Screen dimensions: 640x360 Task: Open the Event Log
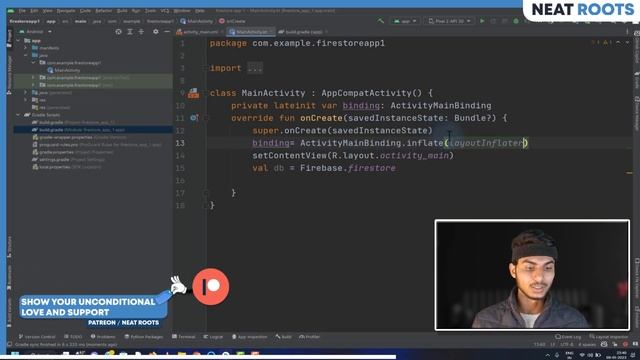[568, 337]
